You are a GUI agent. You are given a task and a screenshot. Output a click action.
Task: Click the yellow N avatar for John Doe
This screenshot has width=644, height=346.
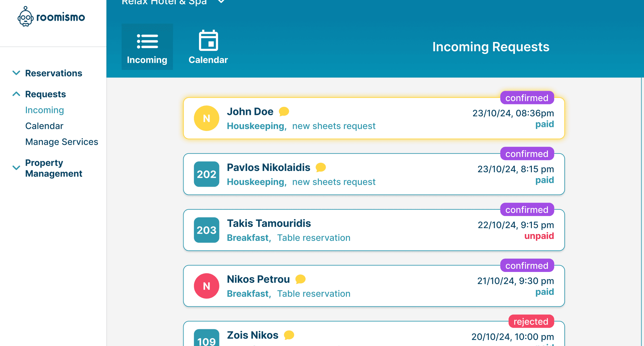(x=206, y=118)
